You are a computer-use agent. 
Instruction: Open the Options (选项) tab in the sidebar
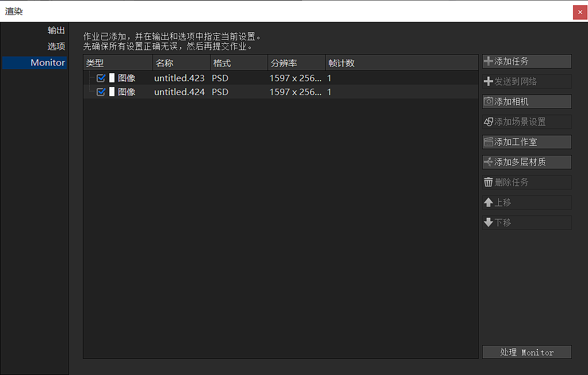(x=56, y=46)
